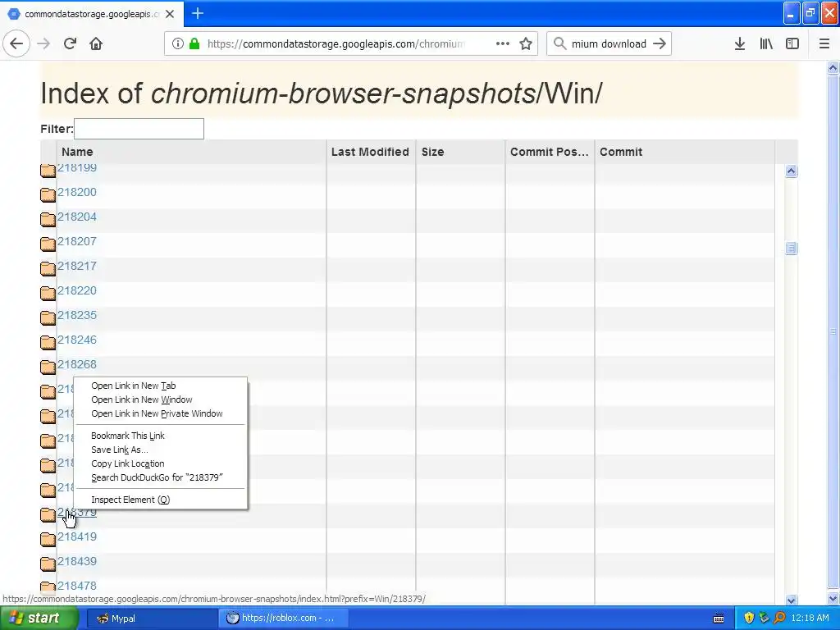Choose Inspect Element (Q)
Screen dimensions: 840x630
click(130, 500)
